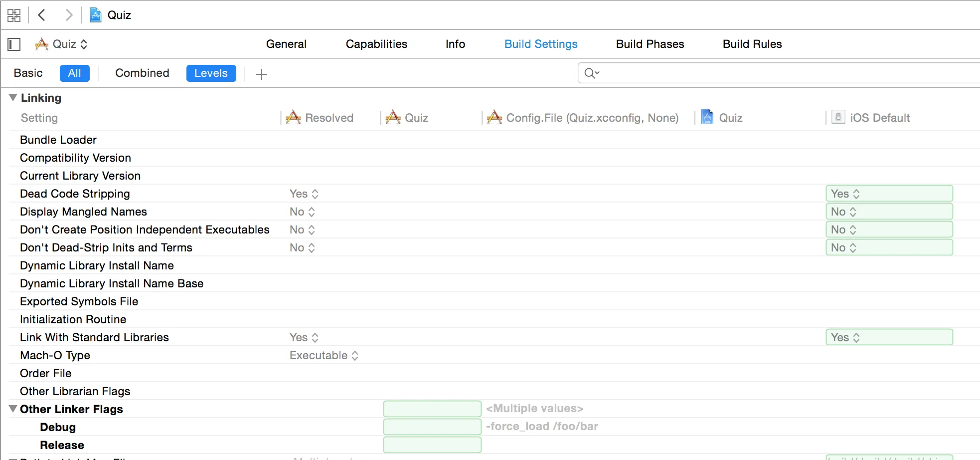This screenshot has width=980, height=460.
Task: Select the All settings filter
Action: coord(74,73)
